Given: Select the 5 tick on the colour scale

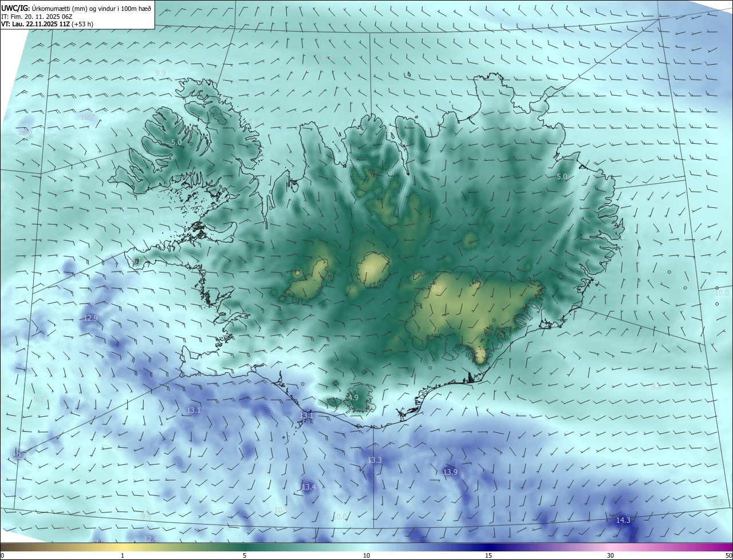Looking at the screenshot, I should 245,556.
